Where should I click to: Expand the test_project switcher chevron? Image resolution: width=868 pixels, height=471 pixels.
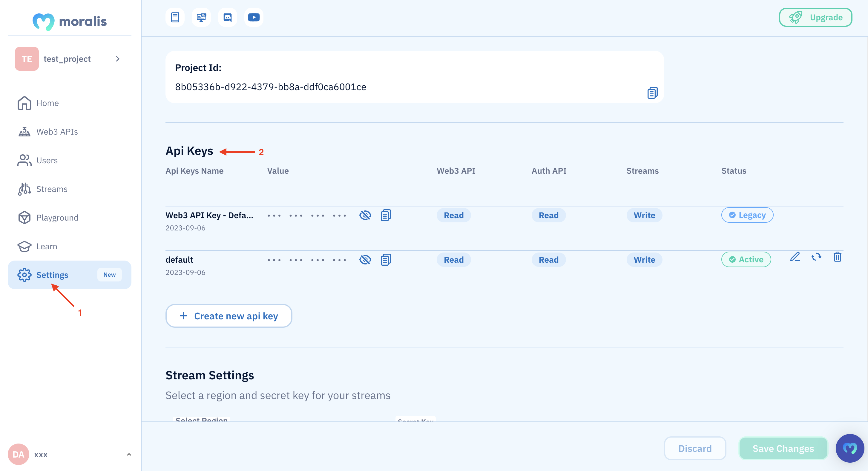(118, 59)
